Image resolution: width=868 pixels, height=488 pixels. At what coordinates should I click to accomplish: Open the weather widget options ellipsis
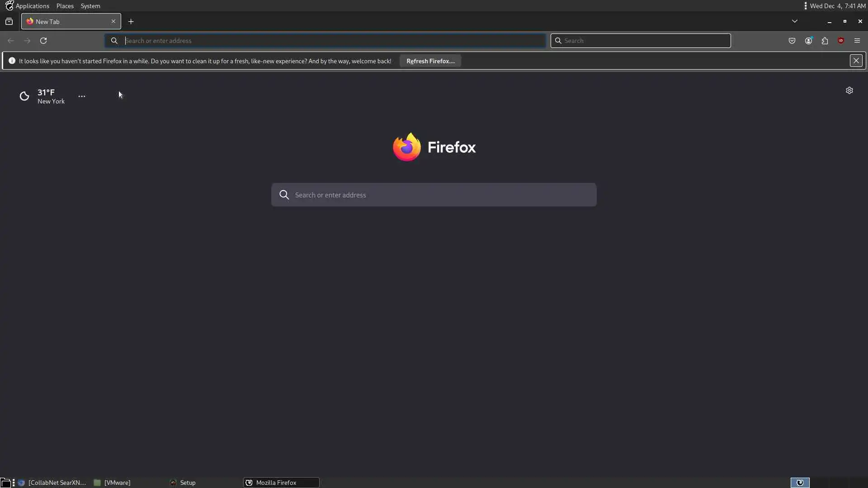click(82, 96)
